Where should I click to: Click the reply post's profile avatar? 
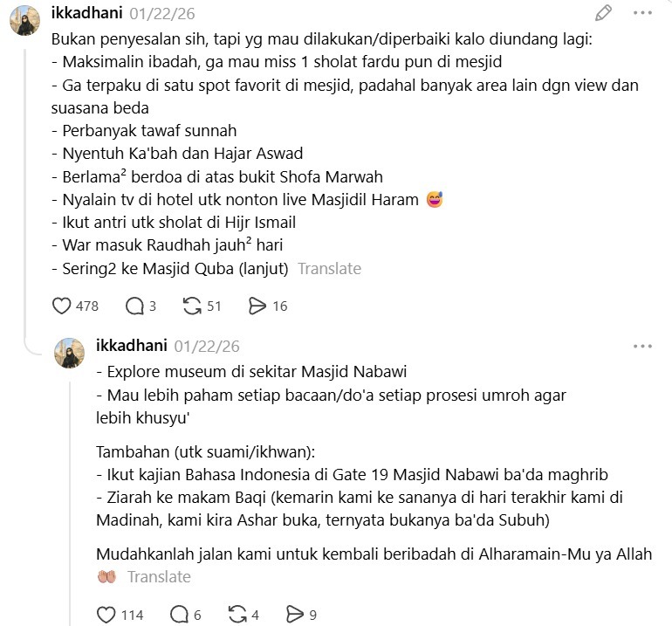(x=70, y=353)
